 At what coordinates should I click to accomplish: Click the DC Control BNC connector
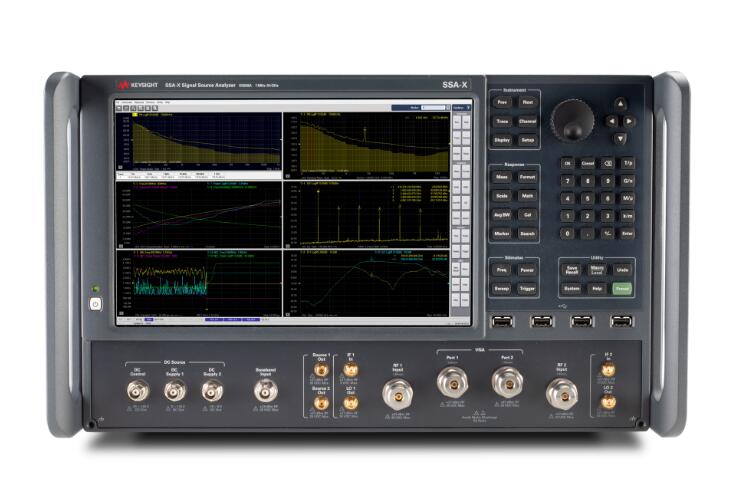pyautogui.click(x=138, y=391)
